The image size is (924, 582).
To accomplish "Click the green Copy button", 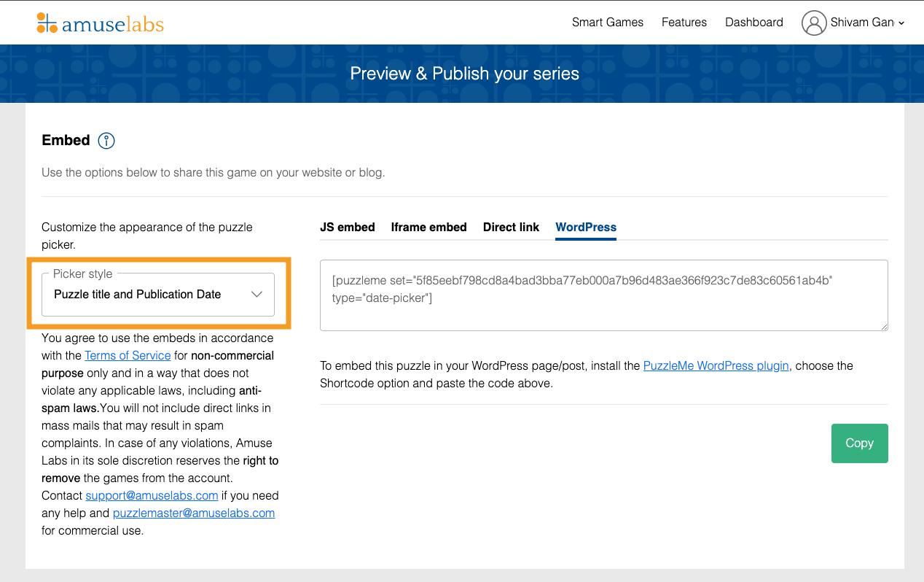I will click(x=859, y=443).
